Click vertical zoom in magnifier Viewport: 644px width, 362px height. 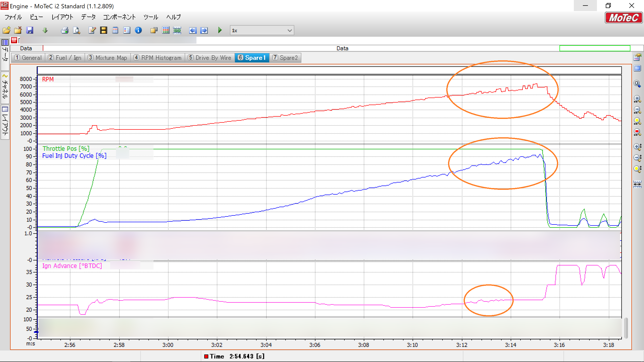[637, 147]
